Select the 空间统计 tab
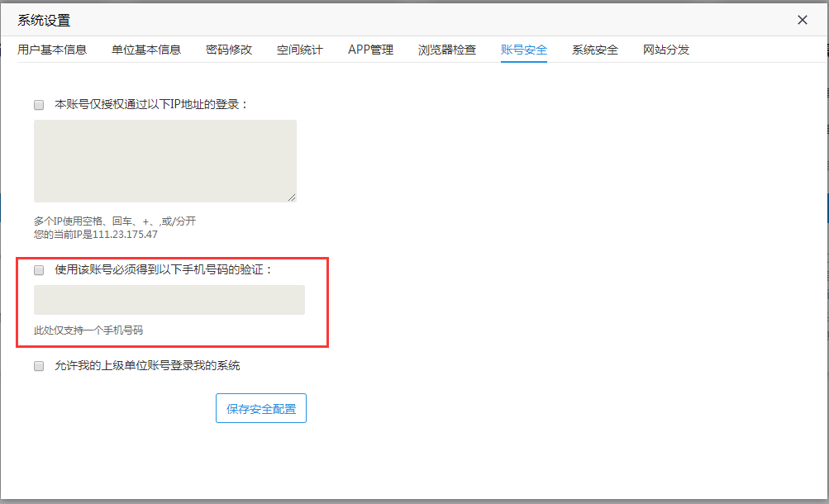This screenshot has height=504, width=829. tap(300, 50)
